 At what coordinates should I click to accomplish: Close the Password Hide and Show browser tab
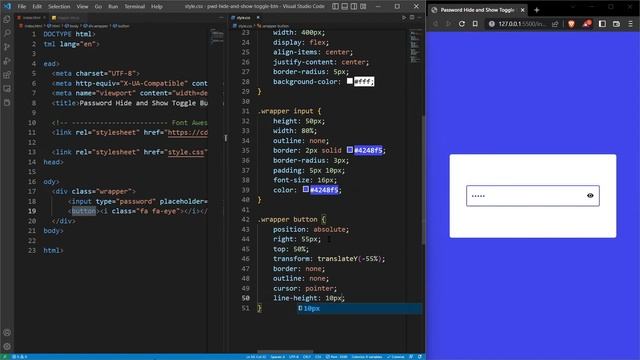coord(522,10)
